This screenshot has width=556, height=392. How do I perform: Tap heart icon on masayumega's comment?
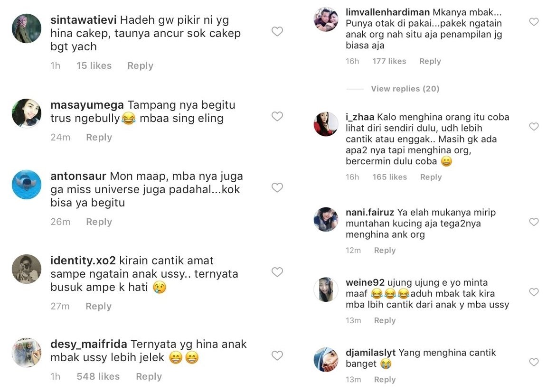pyautogui.click(x=277, y=116)
